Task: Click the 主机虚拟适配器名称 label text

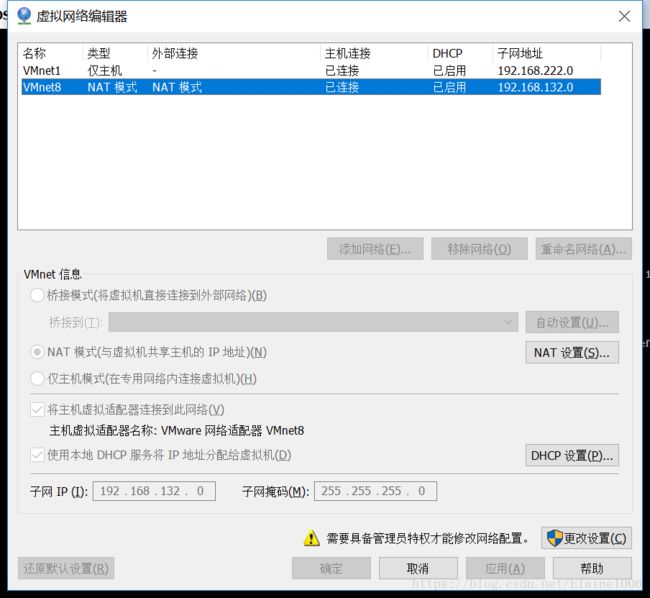Action: [x=177, y=431]
